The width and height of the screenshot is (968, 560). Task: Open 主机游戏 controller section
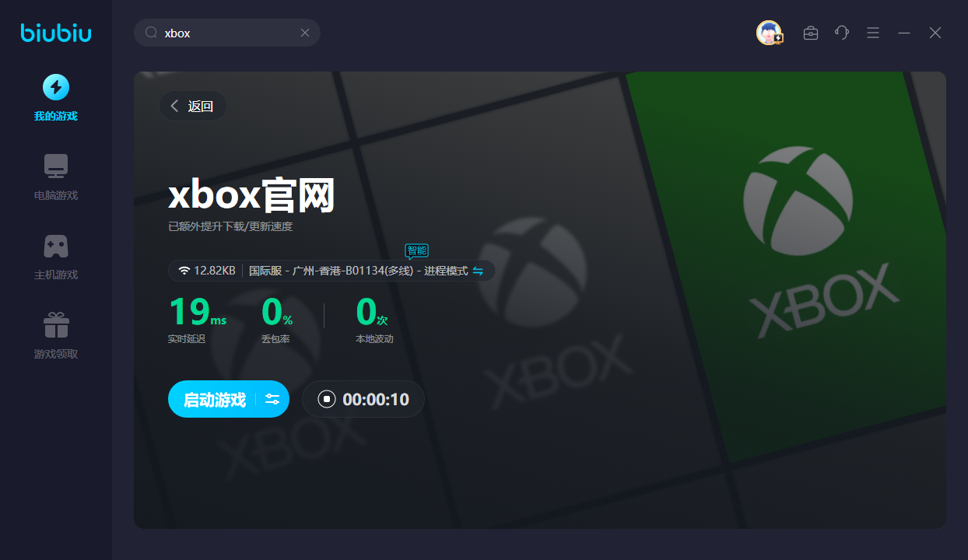point(56,257)
